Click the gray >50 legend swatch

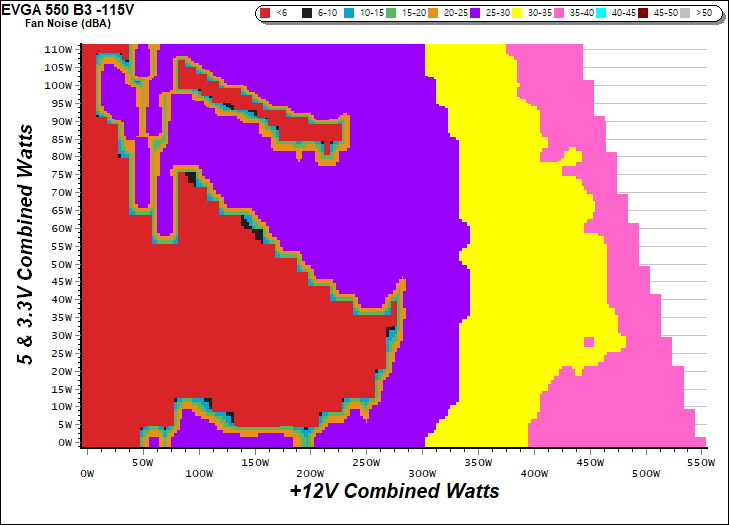pyautogui.click(x=686, y=14)
